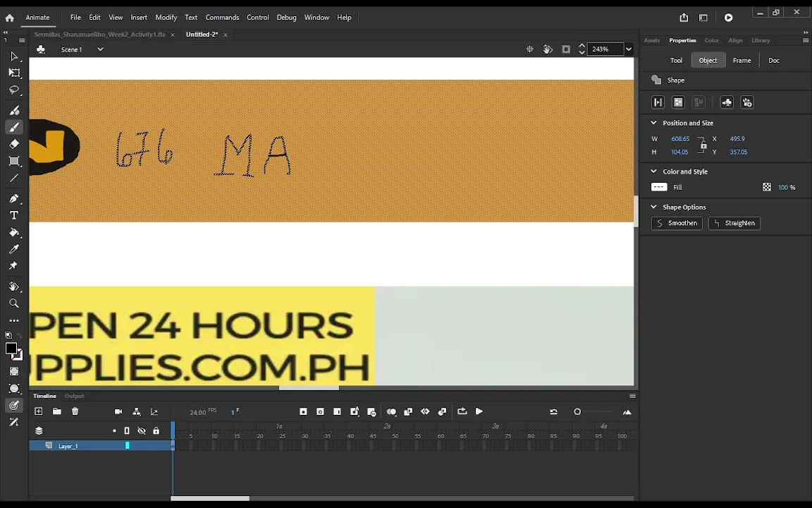Toggle Layer Depth panel icon
Image resolution: width=812 pixels, height=508 pixels.
pyautogui.click(x=154, y=411)
